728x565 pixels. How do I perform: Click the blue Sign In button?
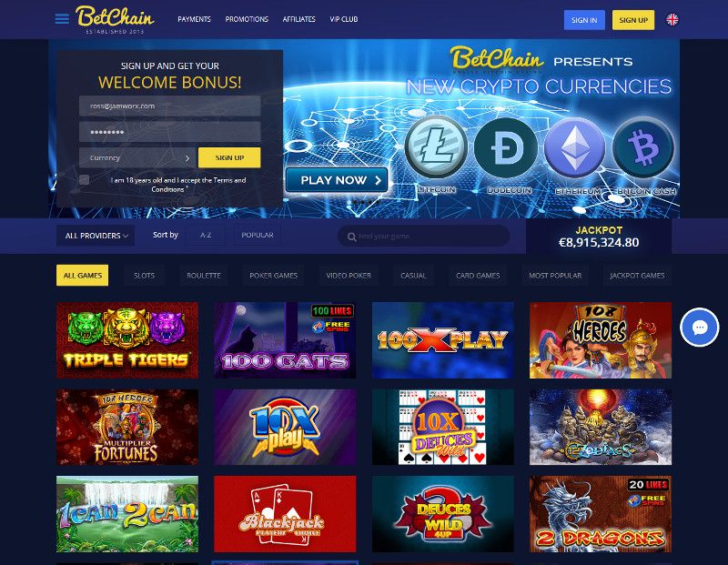click(584, 20)
